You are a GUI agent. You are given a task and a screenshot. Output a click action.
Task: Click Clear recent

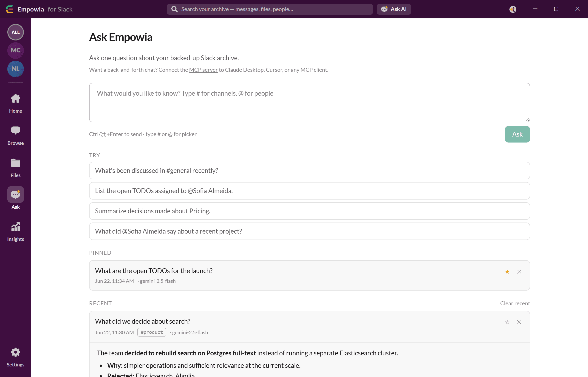(515, 303)
